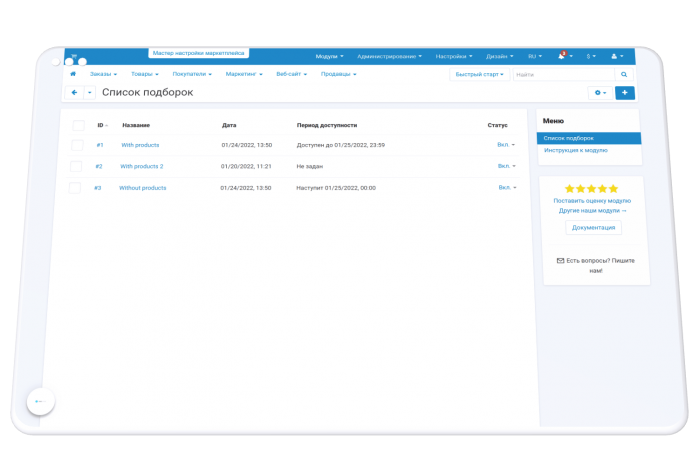The height and width of the screenshot is (466, 700).
Task: Click the Документация button
Action: tap(593, 228)
